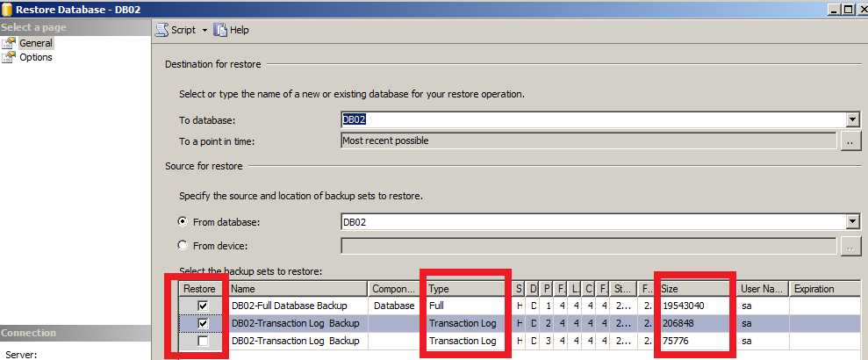The width and height of the screenshot is (868, 360).
Task: Check the last Transaction Log backup checkbox
Action: pyautogui.click(x=203, y=342)
